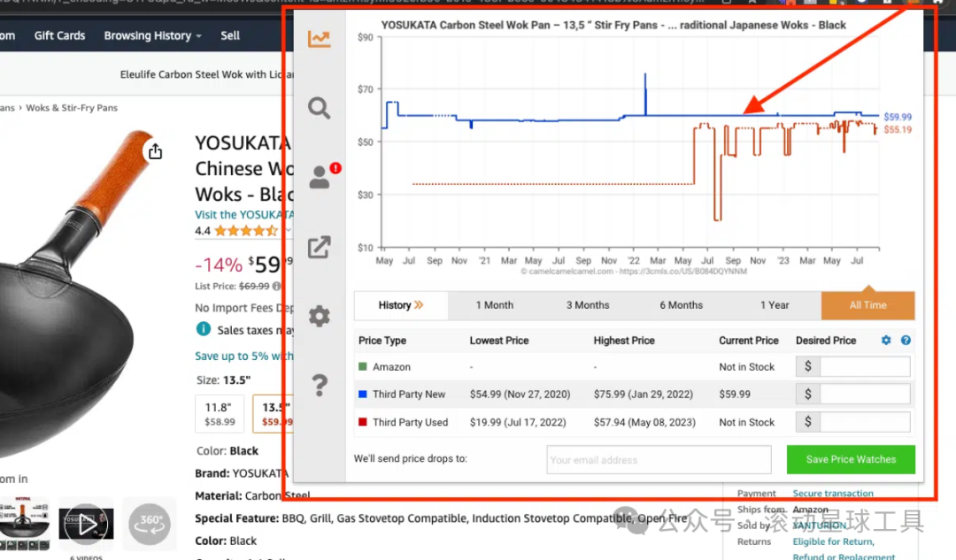956x560 pixels.
Task: Open the price history chart icon
Action: coord(319,39)
